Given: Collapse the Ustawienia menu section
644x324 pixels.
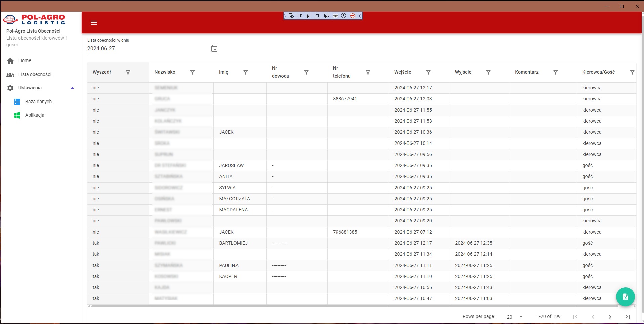Looking at the screenshot, I should point(72,88).
